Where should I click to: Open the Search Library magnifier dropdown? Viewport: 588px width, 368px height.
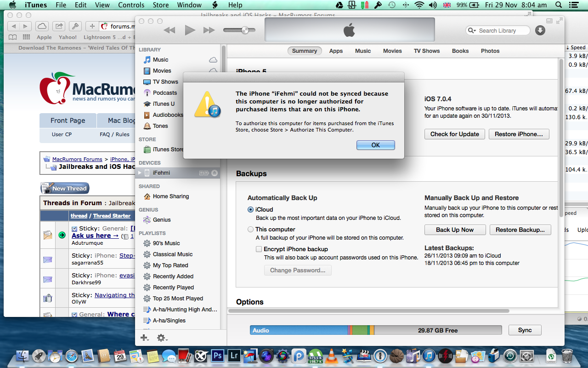click(x=472, y=31)
